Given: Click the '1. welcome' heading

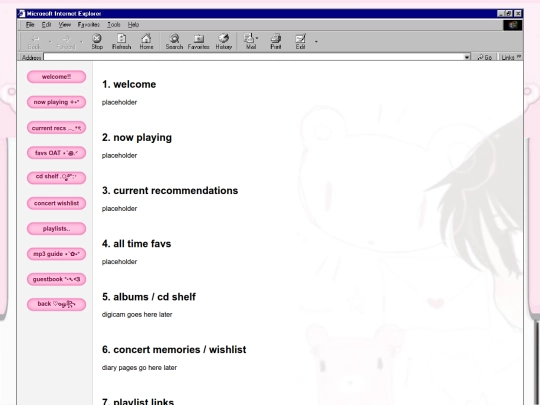Looking at the screenshot, I should [129, 84].
